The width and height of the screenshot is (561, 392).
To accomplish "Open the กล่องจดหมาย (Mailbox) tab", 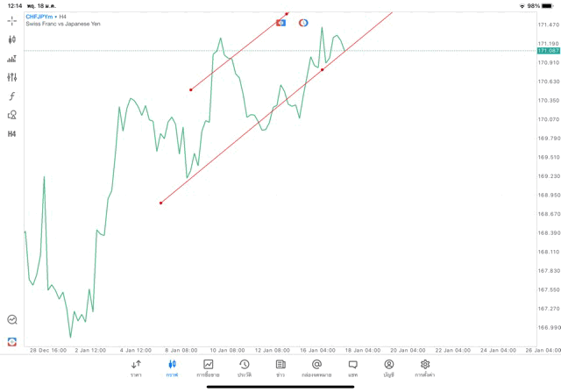I will tap(316, 368).
